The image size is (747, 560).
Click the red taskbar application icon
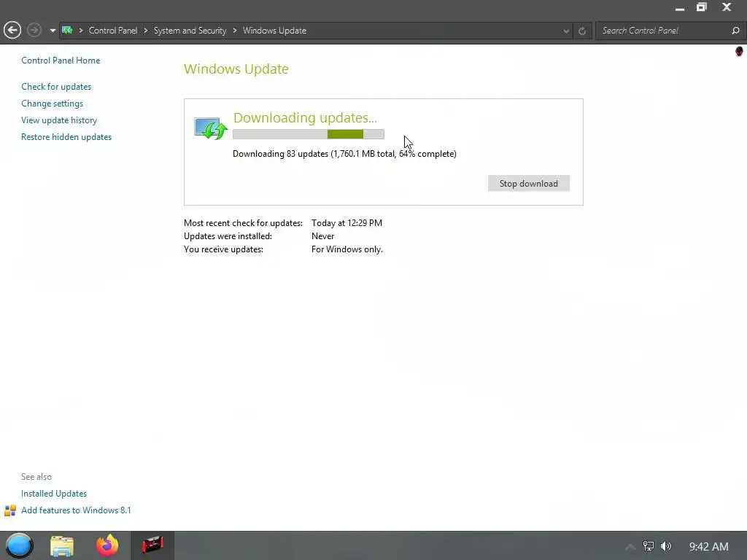pos(152,545)
